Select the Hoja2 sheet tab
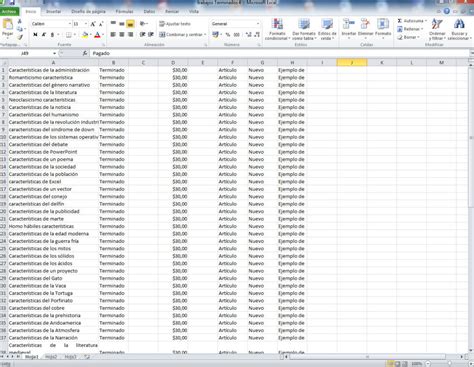The image size is (474, 367). click(51, 357)
